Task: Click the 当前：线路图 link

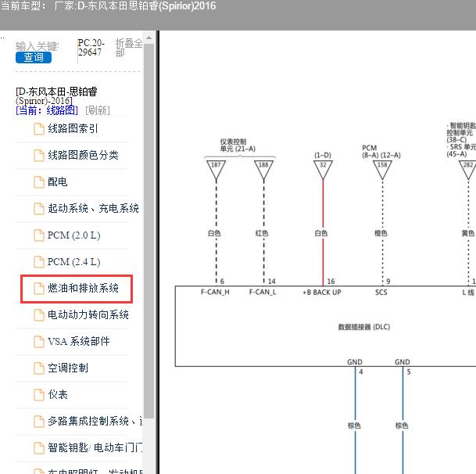Action: pyautogui.click(x=47, y=110)
